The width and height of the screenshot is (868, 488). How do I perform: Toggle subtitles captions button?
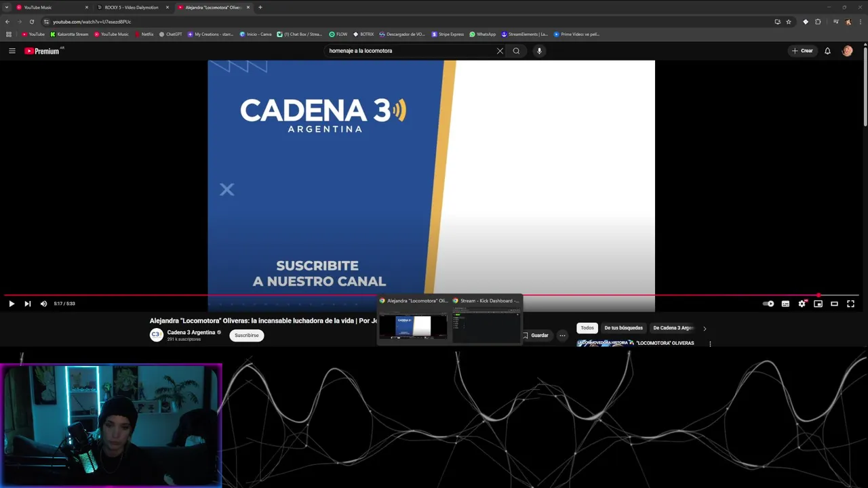pos(785,304)
